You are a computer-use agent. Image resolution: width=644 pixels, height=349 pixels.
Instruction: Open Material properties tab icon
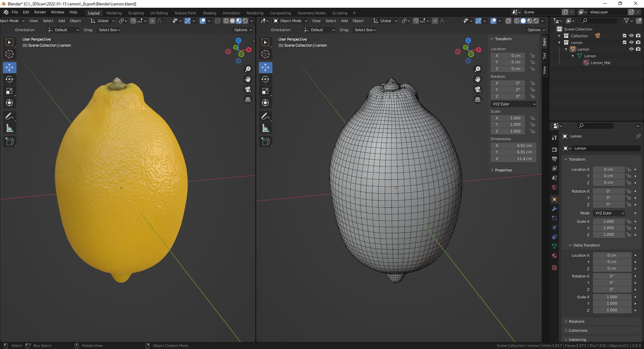coord(554,256)
